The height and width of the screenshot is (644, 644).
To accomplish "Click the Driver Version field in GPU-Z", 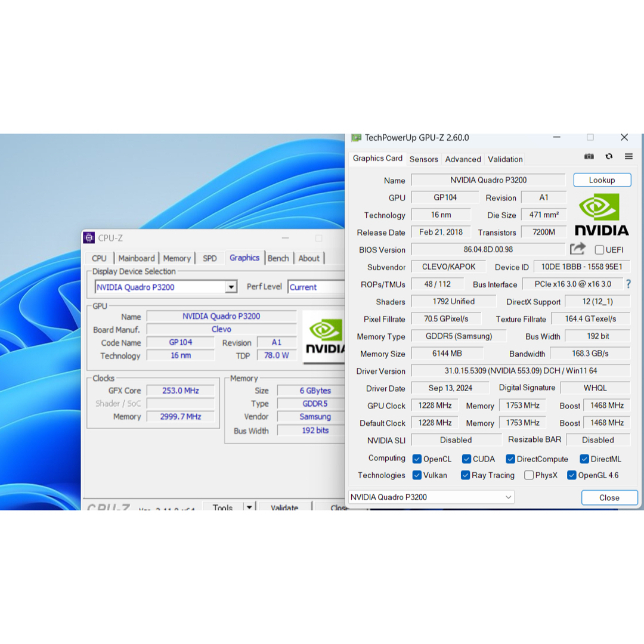I will point(521,370).
